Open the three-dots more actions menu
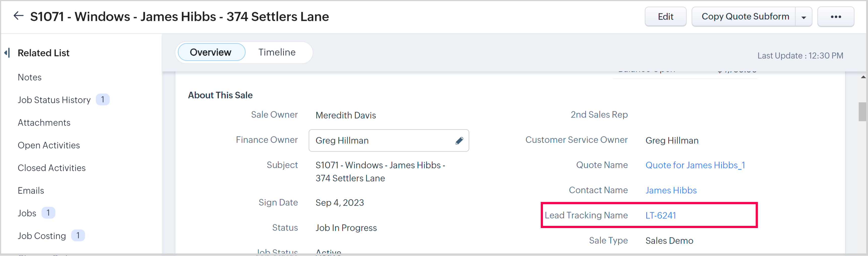 click(x=835, y=17)
